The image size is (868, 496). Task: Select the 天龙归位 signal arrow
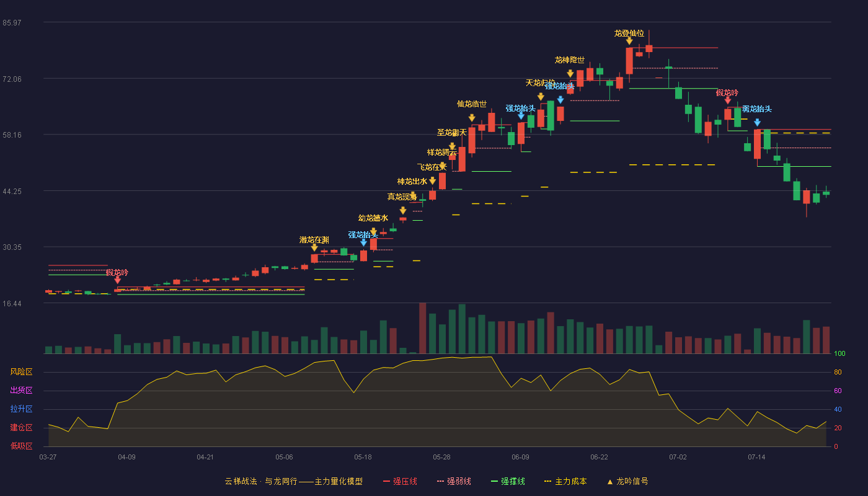(541, 97)
